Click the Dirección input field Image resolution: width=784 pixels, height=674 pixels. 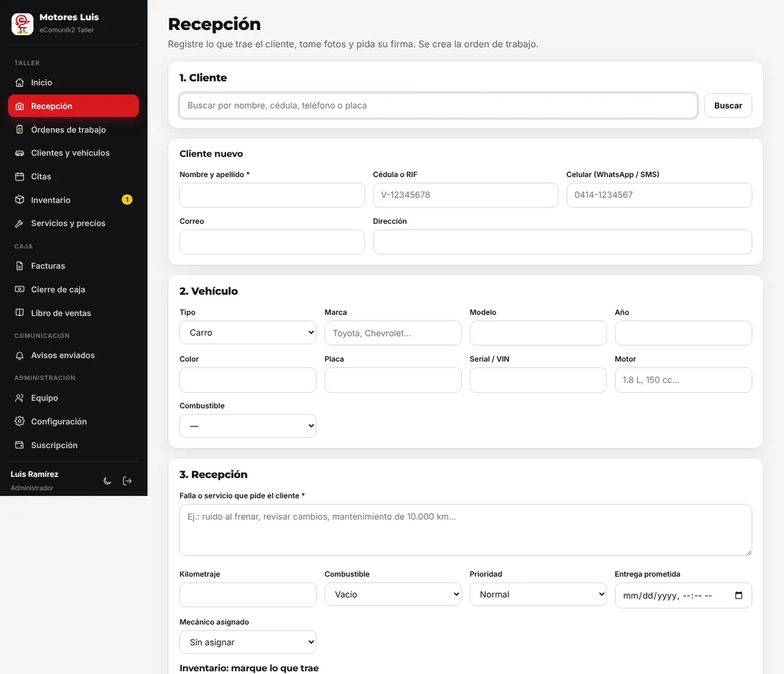point(562,242)
